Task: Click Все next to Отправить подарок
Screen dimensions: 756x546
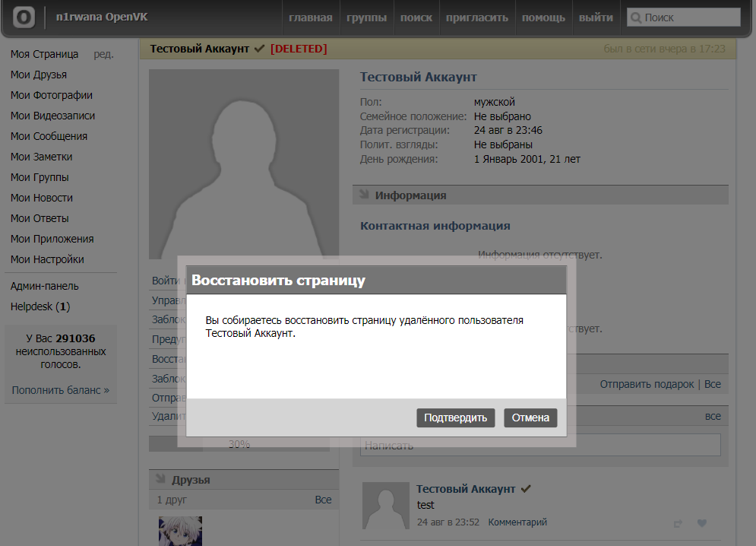Action: (713, 384)
